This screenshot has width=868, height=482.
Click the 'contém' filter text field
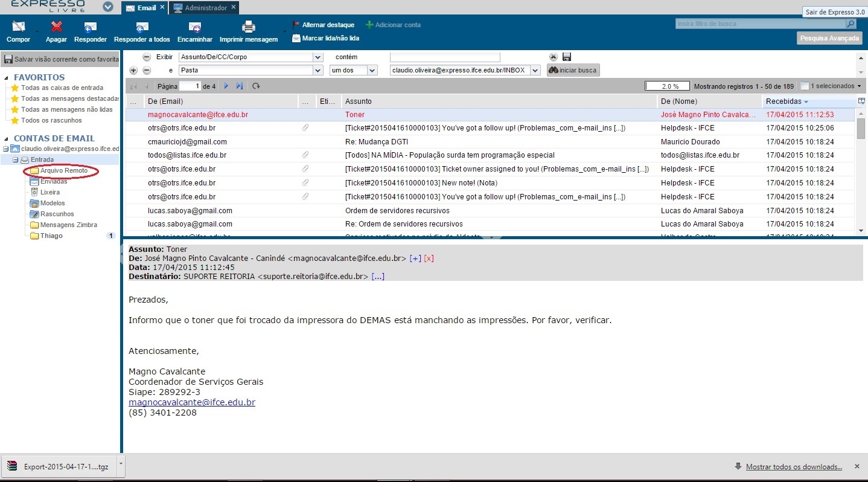445,57
